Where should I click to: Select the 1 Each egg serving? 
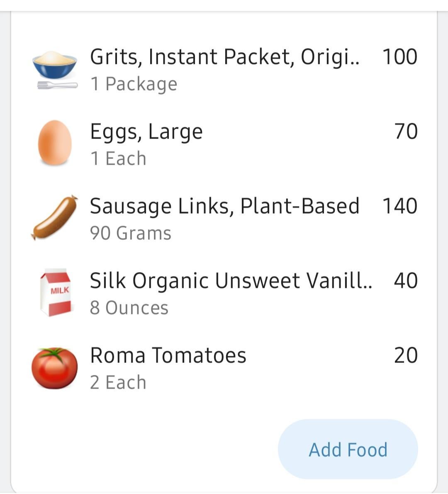[118, 158]
